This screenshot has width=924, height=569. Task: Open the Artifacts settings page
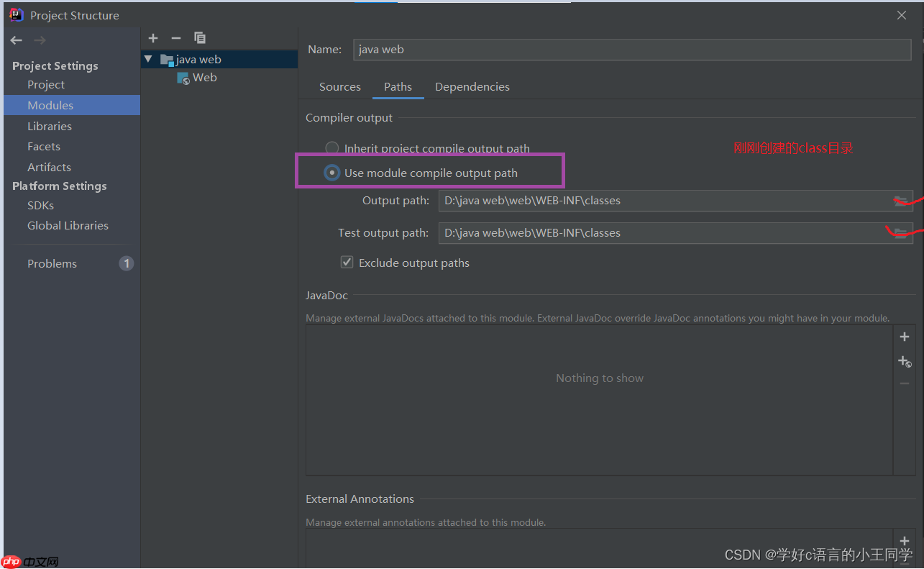click(x=49, y=167)
